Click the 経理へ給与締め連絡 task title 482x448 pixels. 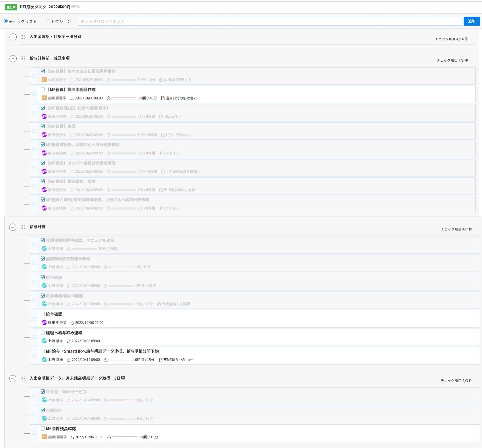64,333
